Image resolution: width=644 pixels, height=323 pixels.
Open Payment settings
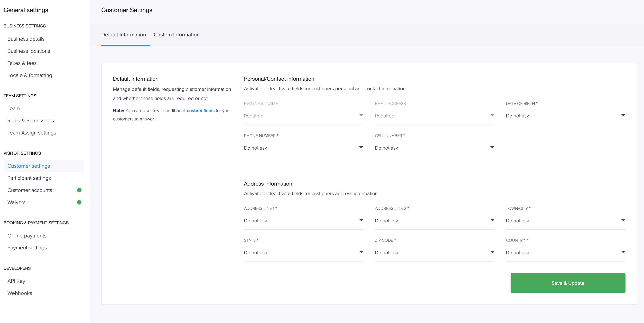(27, 247)
